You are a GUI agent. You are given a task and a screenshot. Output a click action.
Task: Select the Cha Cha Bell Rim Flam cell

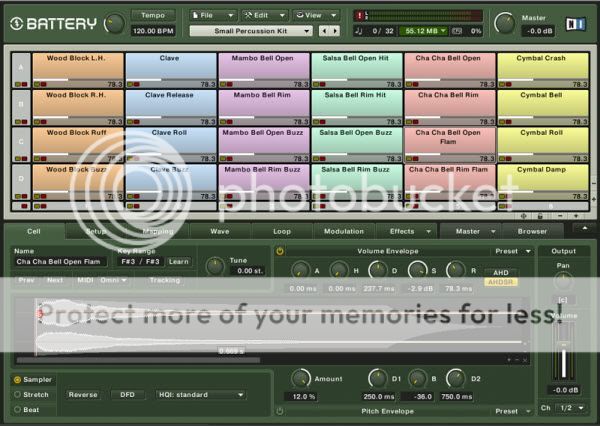(x=450, y=181)
